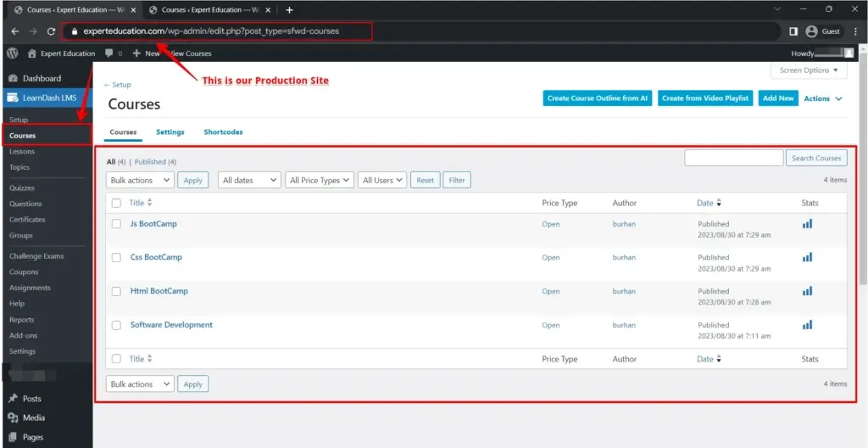Open Lessons in the LearnDash menu

(x=22, y=151)
